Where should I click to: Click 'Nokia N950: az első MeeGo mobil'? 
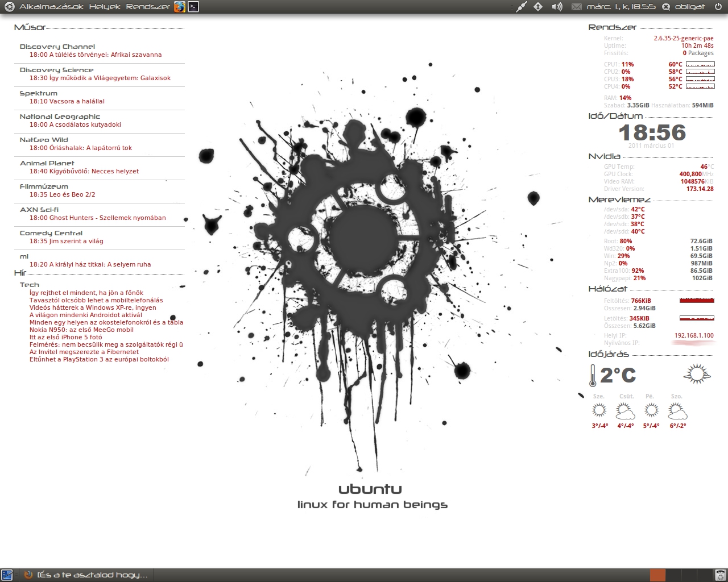(x=81, y=330)
